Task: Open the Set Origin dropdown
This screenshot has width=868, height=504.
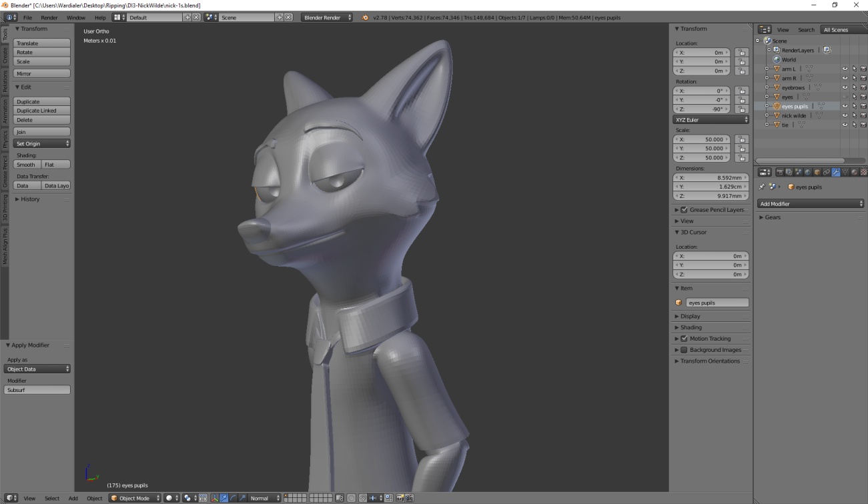Action: coord(41,143)
